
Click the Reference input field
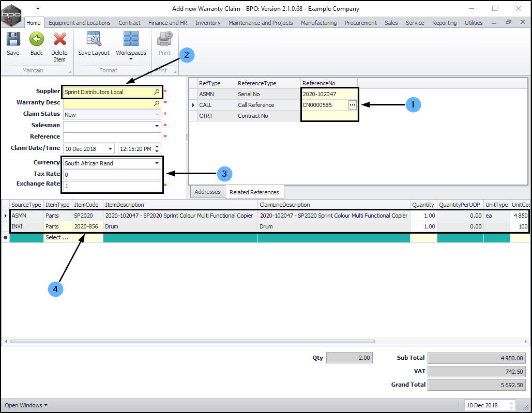(112, 137)
